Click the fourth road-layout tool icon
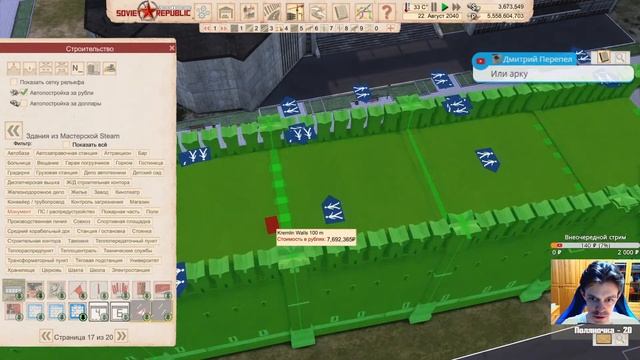This screenshot has height=360, width=640. [x=62, y=68]
